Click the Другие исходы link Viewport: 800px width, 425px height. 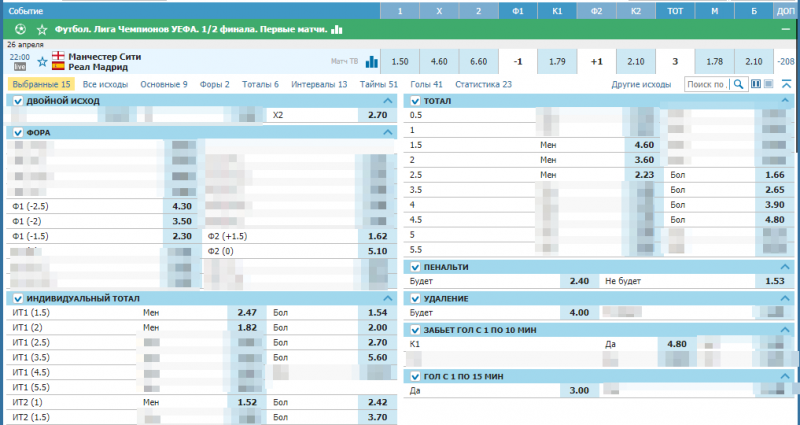(x=641, y=85)
